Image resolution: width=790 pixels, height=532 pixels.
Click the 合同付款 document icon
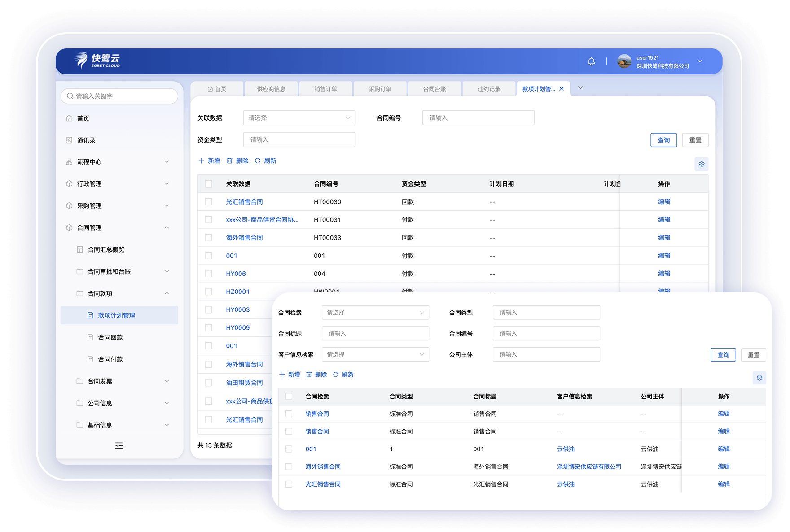coord(90,360)
